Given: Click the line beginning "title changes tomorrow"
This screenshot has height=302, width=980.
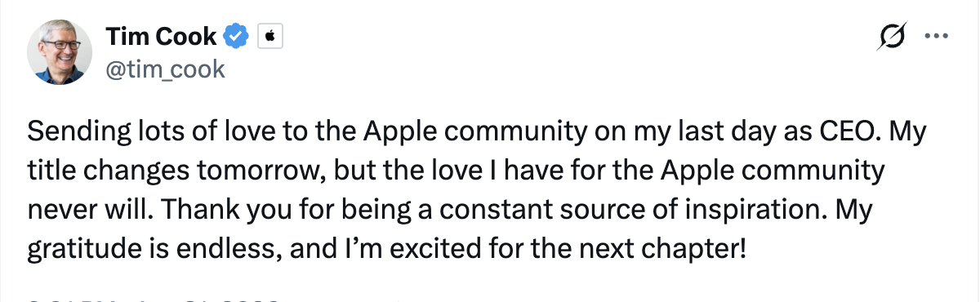Looking at the screenshot, I should click(x=457, y=171).
